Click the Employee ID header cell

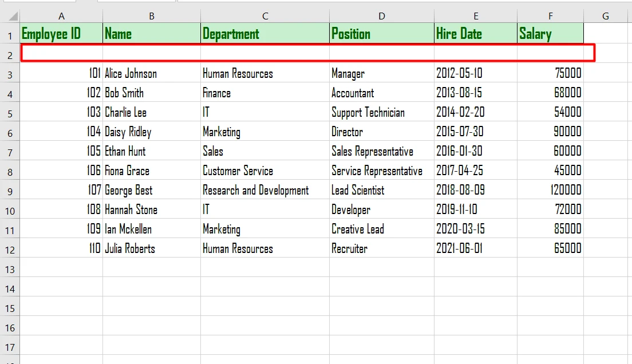[x=61, y=34]
